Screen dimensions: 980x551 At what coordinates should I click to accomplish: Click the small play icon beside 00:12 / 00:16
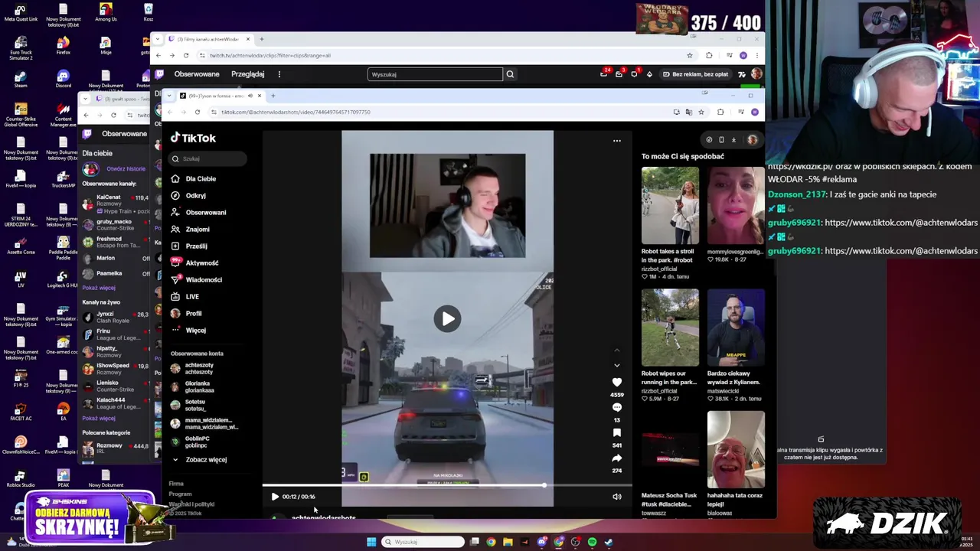click(x=275, y=497)
